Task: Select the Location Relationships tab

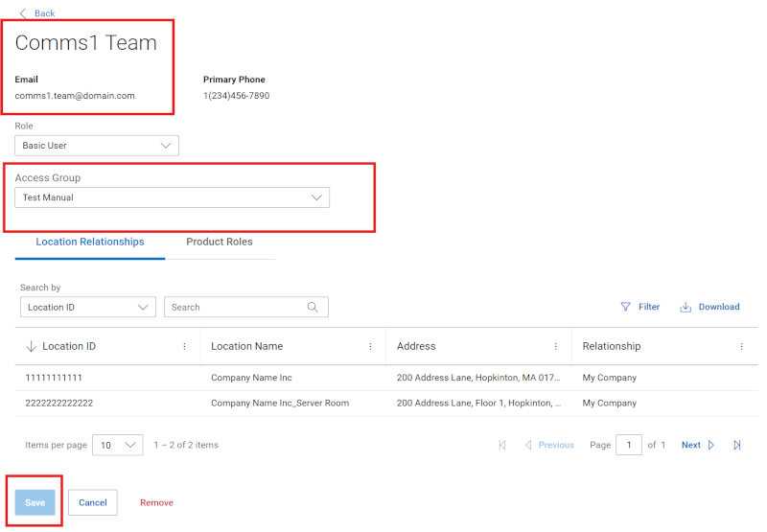Action: 90,243
